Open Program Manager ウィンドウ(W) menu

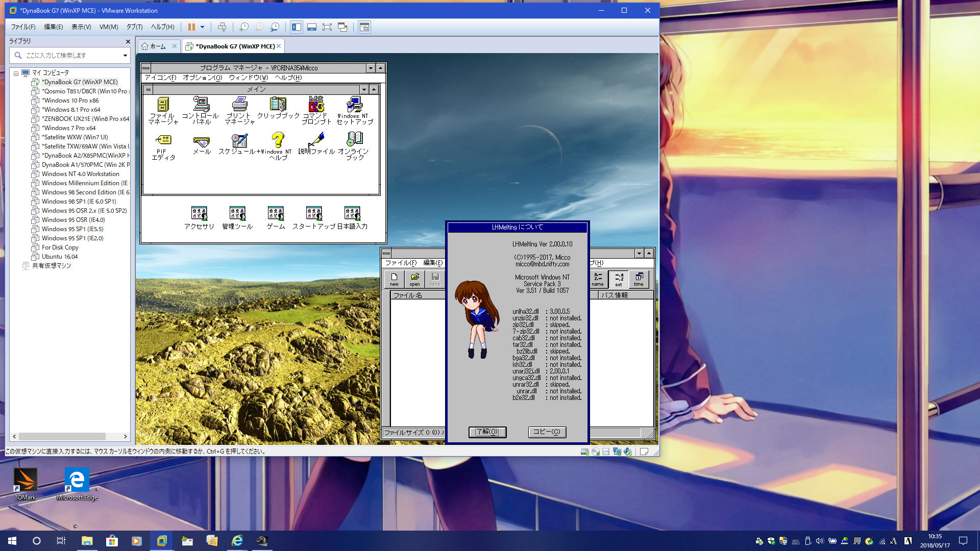[x=248, y=78]
